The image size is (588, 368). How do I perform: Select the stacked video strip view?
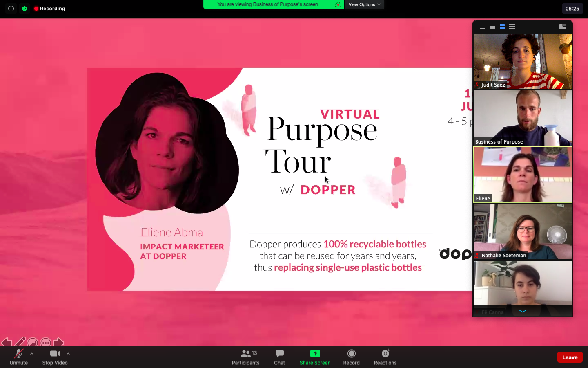[x=502, y=27]
